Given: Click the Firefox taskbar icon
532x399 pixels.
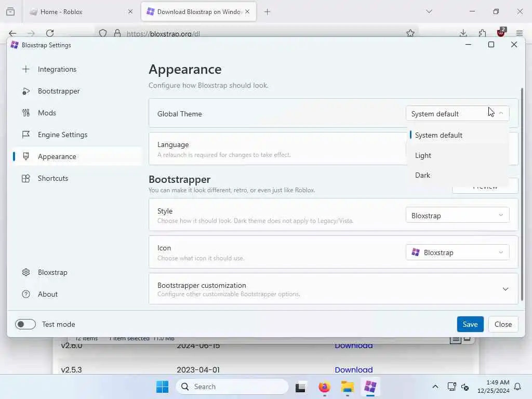Looking at the screenshot, I should [324, 387].
